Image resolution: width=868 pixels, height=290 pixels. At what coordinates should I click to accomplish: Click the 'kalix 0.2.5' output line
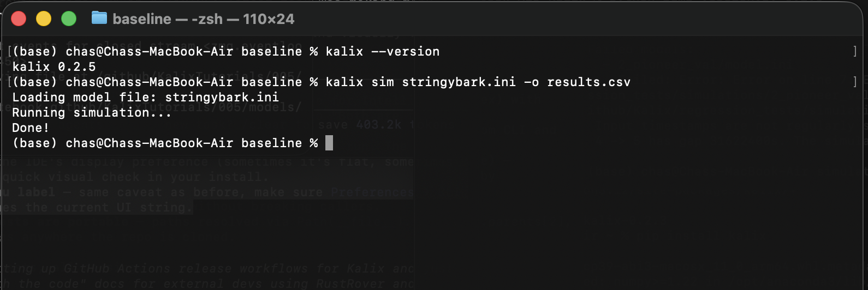pos(54,67)
